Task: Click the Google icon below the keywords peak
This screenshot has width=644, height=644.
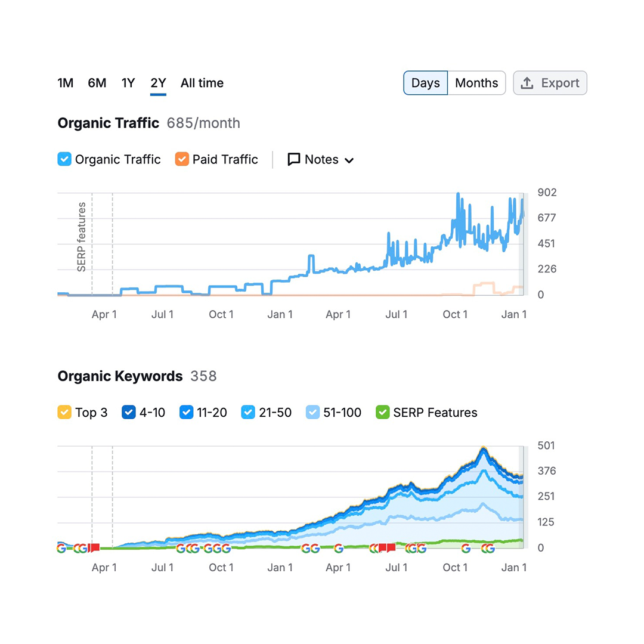Action: (x=487, y=548)
